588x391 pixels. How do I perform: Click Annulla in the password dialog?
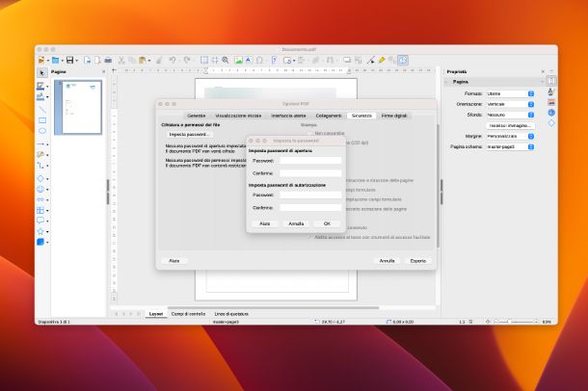pos(296,223)
